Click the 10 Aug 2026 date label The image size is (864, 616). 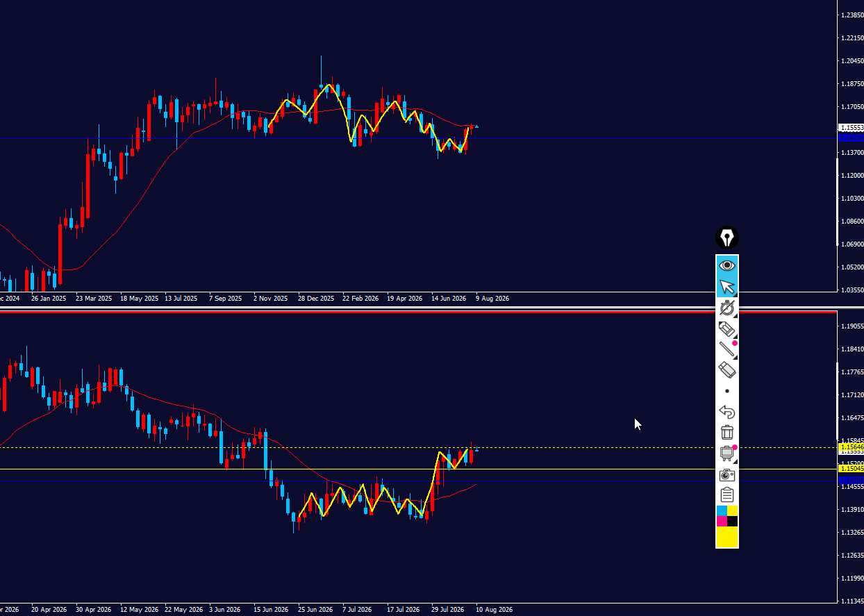pyautogui.click(x=494, y=610)
